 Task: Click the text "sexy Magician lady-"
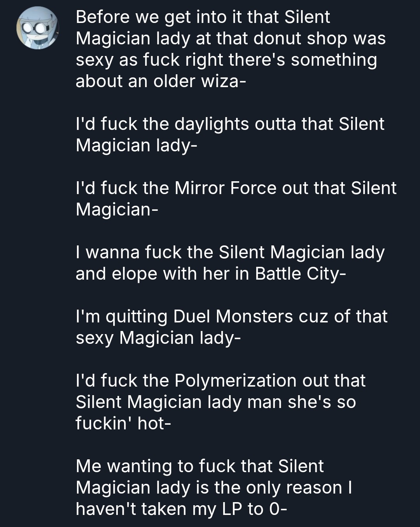point(158,338)
